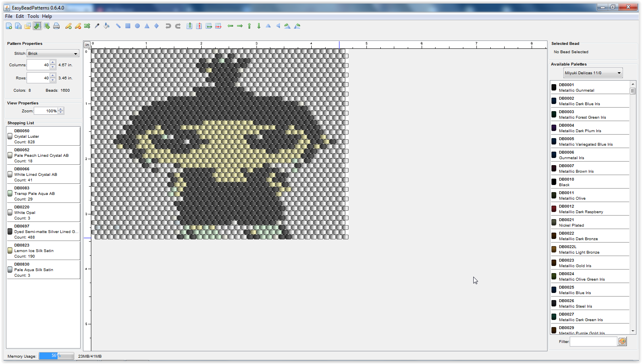This screenshot has width=642, height=364.
Task: Click the Columns stepper up arrow
Action: [52, 62]
